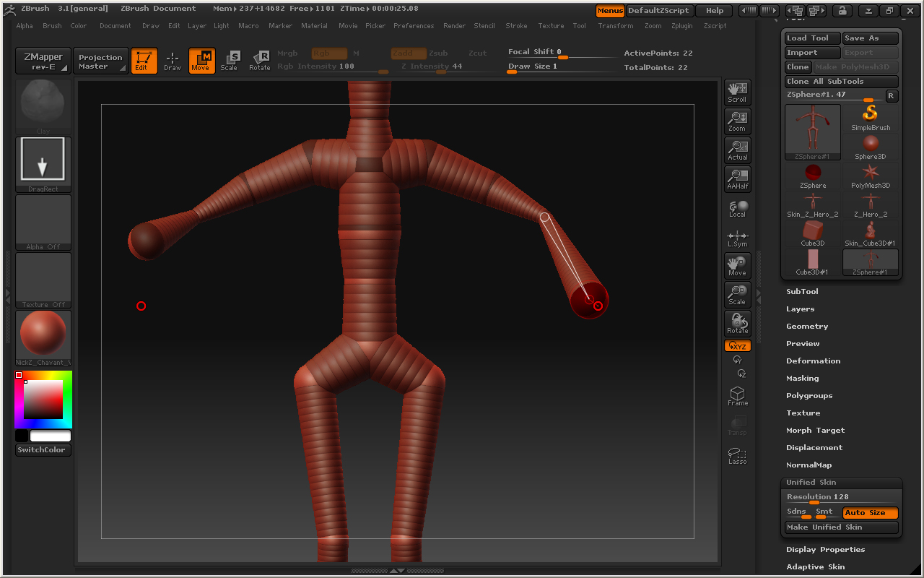The image size is (924, 578).
Task: Expand the Deformation subpalette
Action: (x=813, y=361)
